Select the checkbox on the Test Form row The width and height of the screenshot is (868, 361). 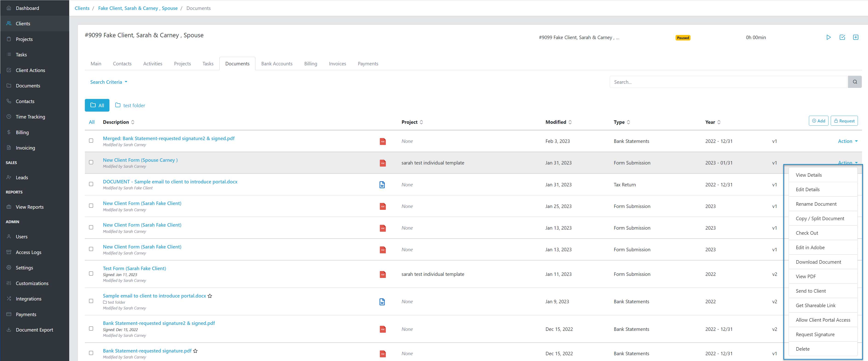pos(91,274)
